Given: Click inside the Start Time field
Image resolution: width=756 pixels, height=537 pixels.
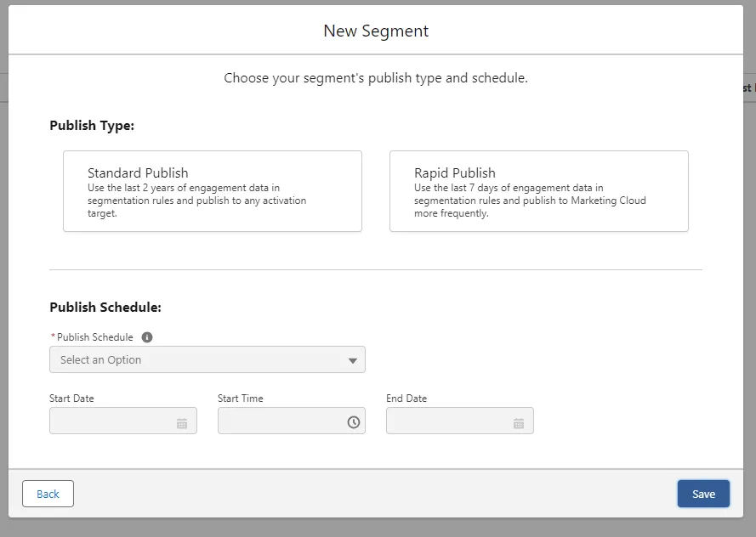Looking at the screenshot, I should (279, 421).
